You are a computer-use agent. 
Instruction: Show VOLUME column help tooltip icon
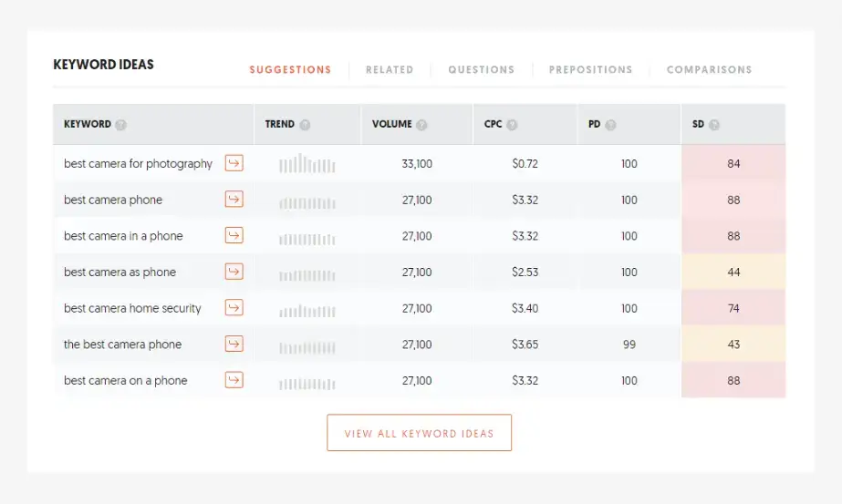[x=421, y=125]
